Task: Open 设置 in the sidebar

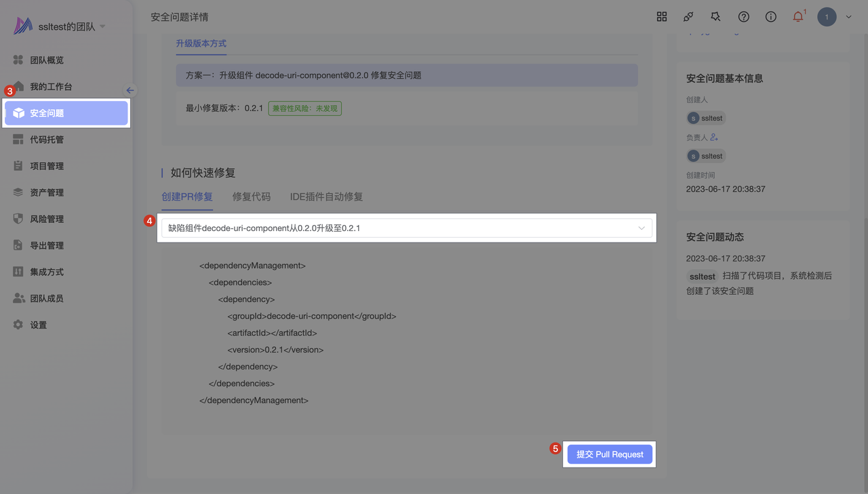Action: click(39, 325)
